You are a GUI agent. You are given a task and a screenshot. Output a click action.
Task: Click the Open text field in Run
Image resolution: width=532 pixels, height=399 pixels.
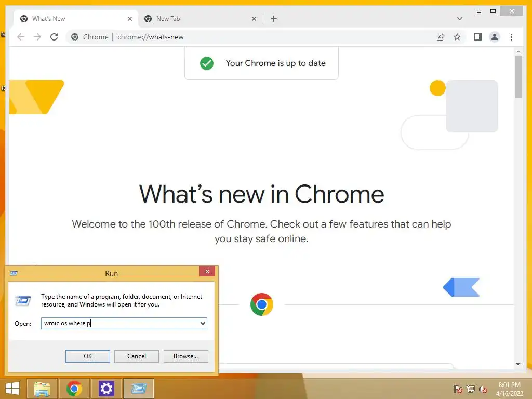(120, 323)
